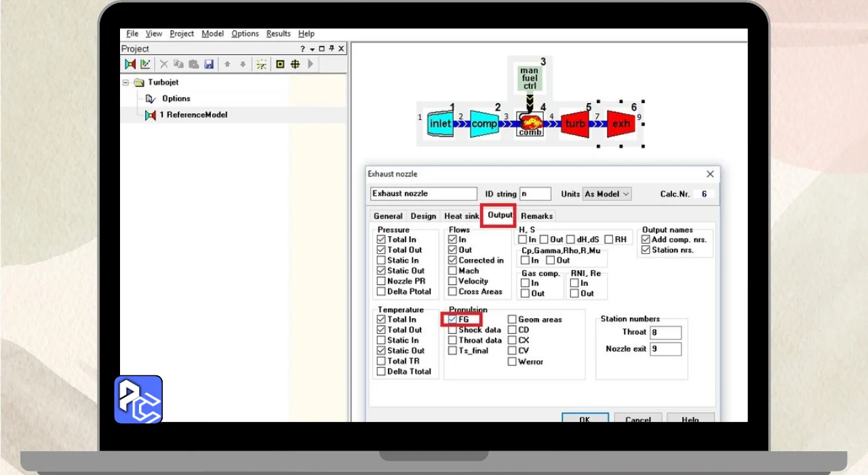Click the OK button
868x475 pixels.
point(585,419)
